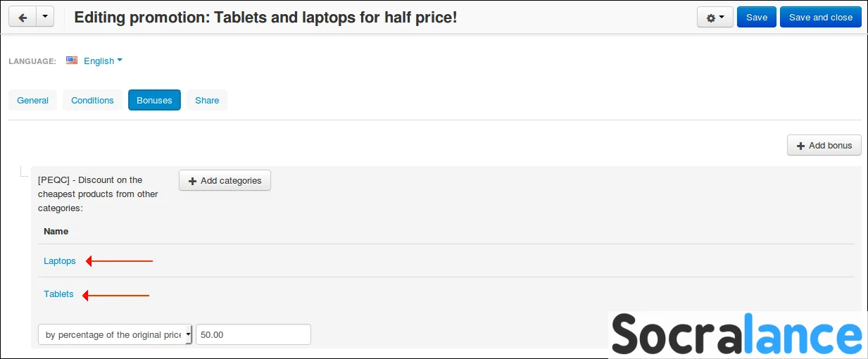The width and height of the screenshot is (868, 359).
Task: Click the discount value field showing 50.00
Action: pos(253,334)
